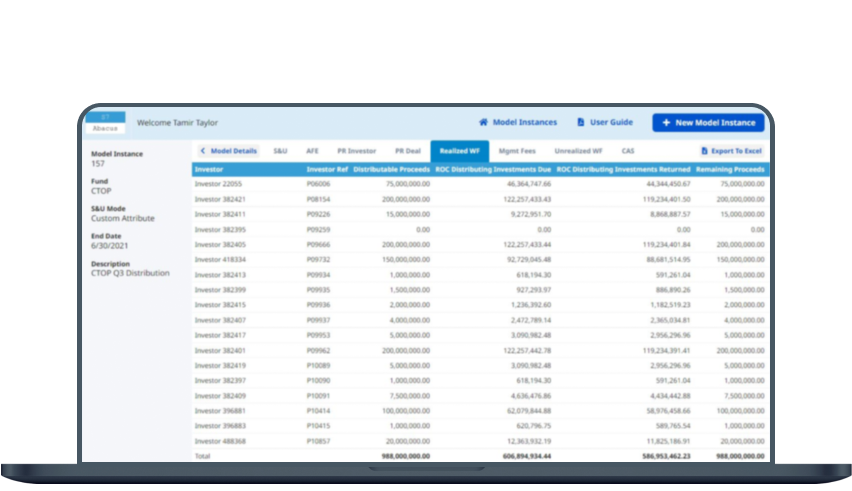Open the Mgmt Fees tab
The width and height of the screenshot is (852, 491).
[x=517, y=151]
